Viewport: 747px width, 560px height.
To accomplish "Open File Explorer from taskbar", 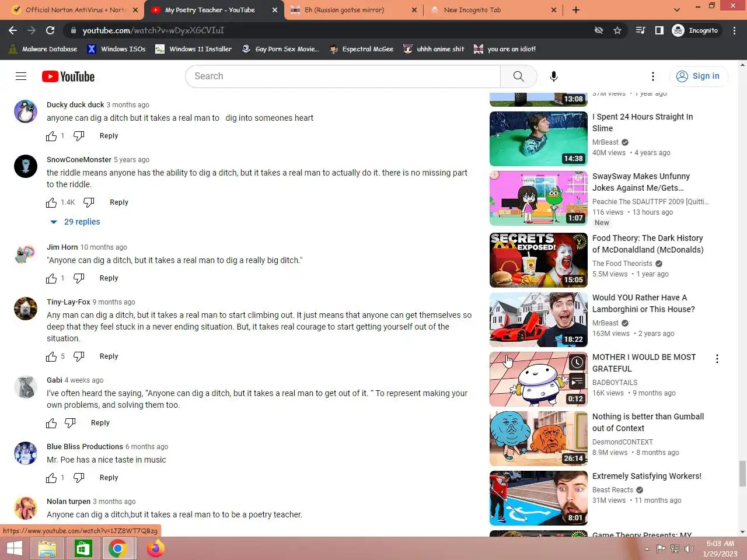I will pyautogui.click(x=47, y=549).
